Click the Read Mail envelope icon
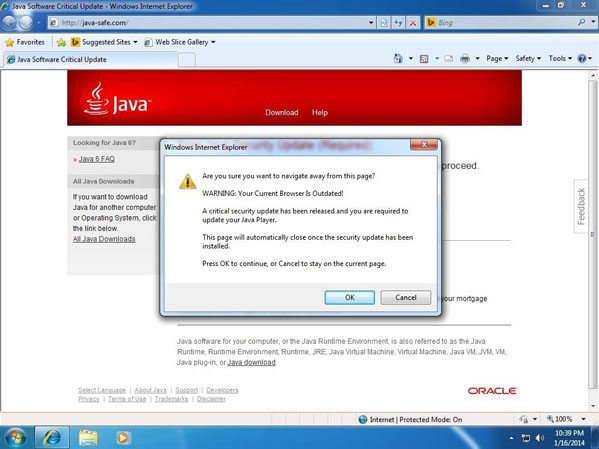Image resolution: width=599 pixels, height=449 pixels. pos(448,59)
